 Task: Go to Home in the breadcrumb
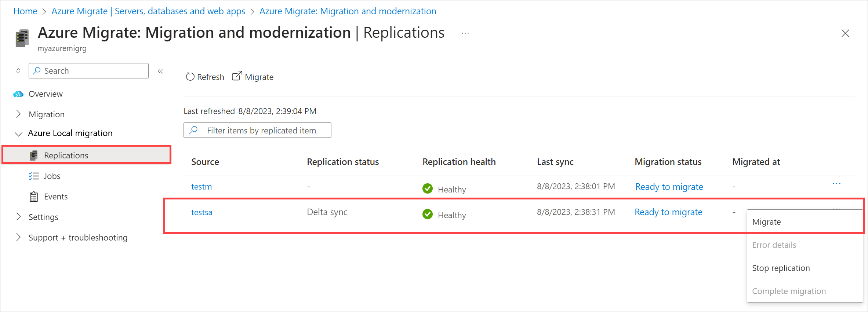[x=25, y=11]
